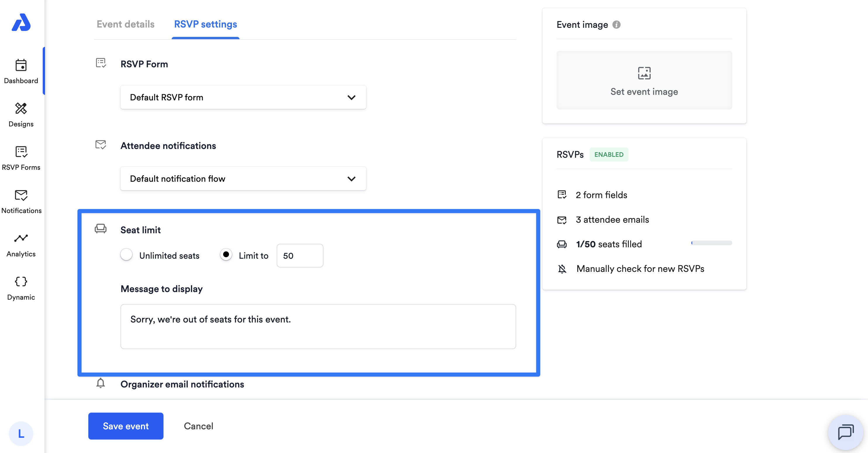The width and height of the screenshot is (868, 453).
Task: Click the muted bell icon beside Manually check
Action: (562, 269)
